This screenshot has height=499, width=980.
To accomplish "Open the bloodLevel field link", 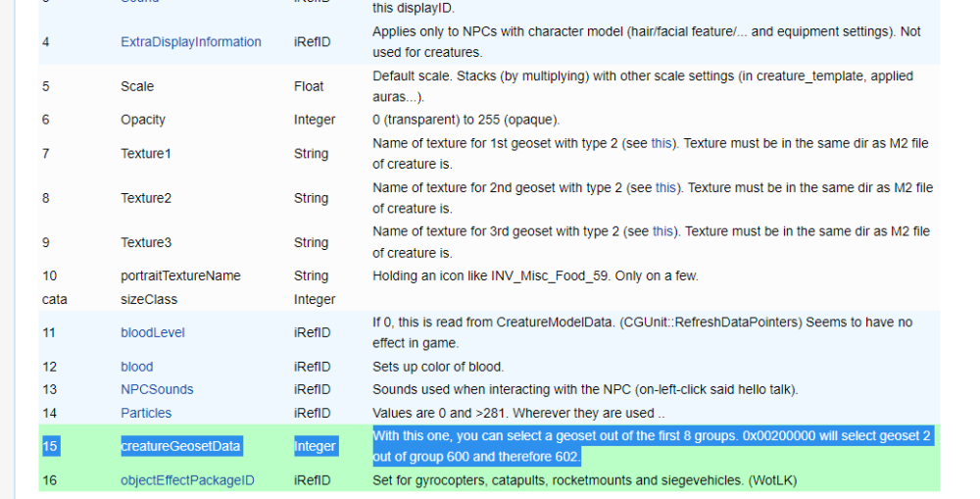I will point(152,332).
